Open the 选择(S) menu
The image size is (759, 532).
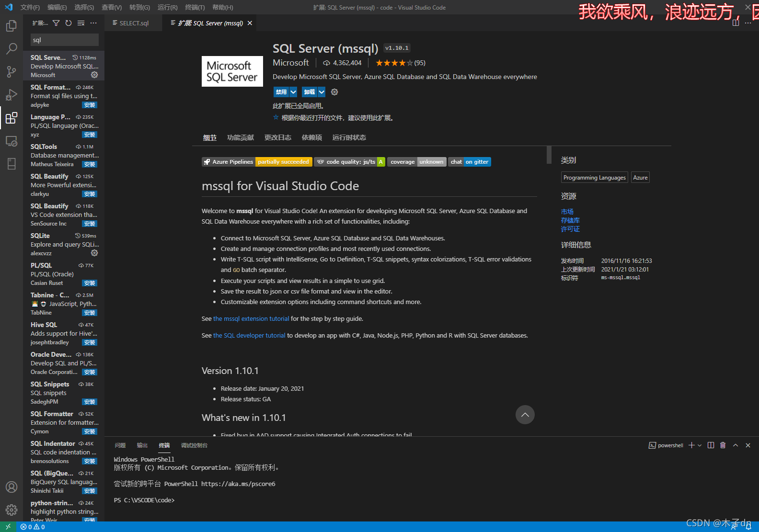tap(84, 7)
